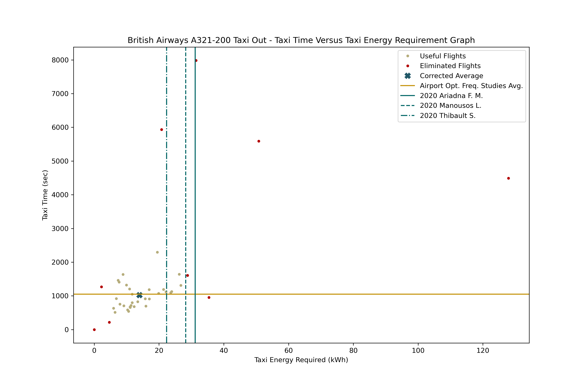Click the Eliminated Flights red legend dot
Image resolution: width=588 pixels, height=392 pixels.
408,66
